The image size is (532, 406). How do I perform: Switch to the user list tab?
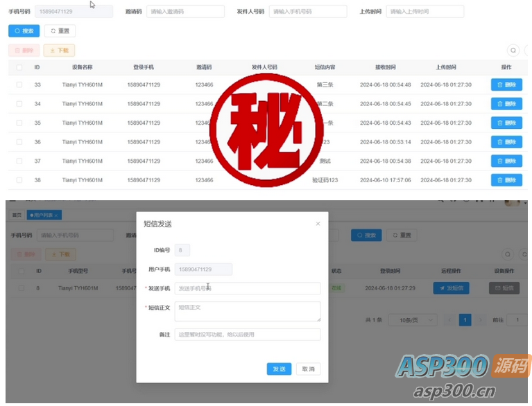pyautogui.click(x=44, y=215)
